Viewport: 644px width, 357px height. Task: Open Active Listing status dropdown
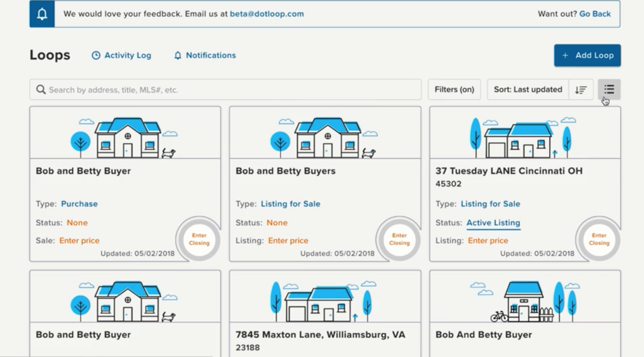pyautogui.click(x=493, y=223)
